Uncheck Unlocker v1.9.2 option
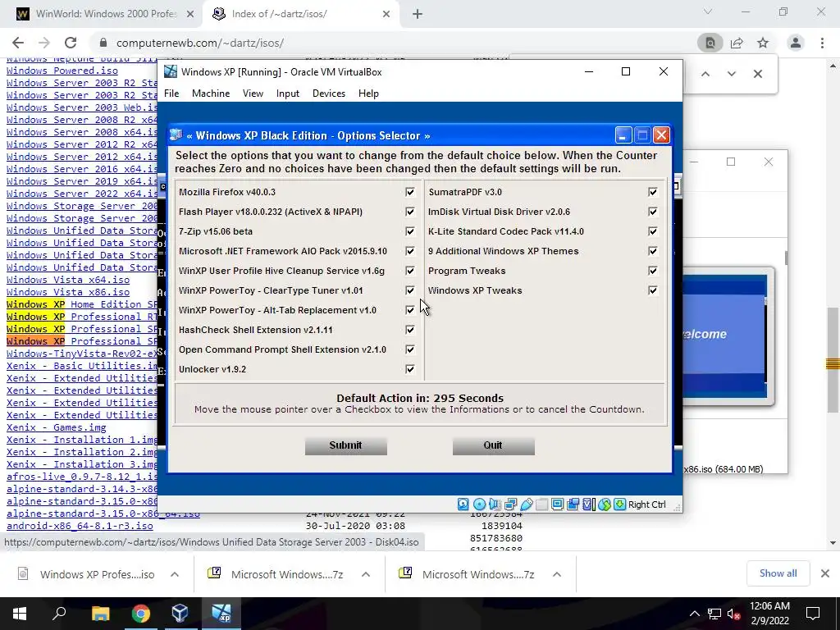This screenshot has width=840, height=630. [x=410, y=369]
